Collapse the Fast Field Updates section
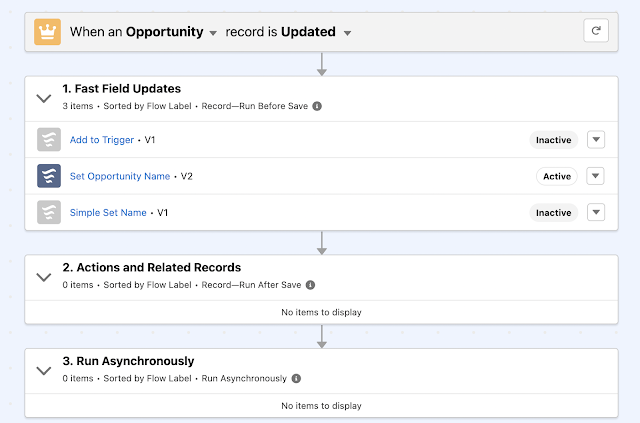This screenshot has height=423, width=640. pyautogui.click(x=43, y=97)
